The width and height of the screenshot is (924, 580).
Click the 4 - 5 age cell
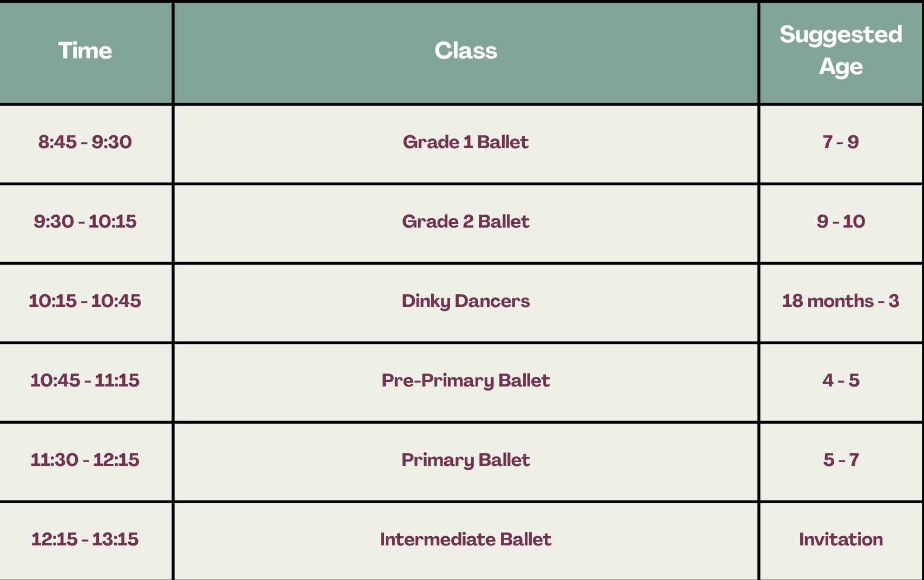point(841,381)
